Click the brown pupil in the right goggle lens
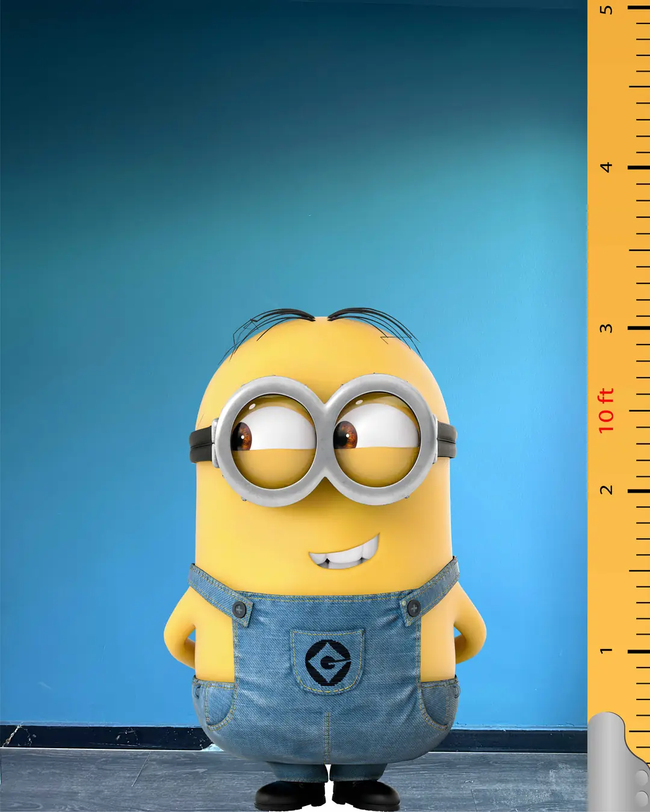650x812 pixels. click(x=345, y=434)
